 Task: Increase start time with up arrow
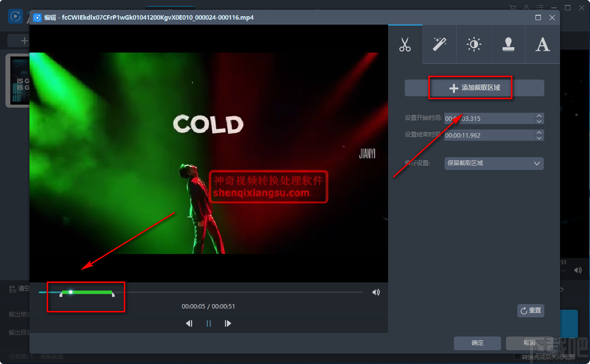539,116
